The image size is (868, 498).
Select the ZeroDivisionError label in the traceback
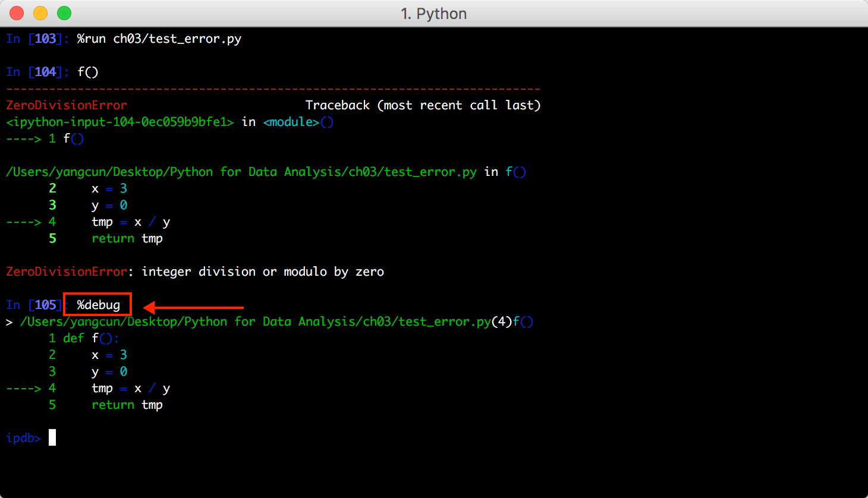tap(65, 105)
